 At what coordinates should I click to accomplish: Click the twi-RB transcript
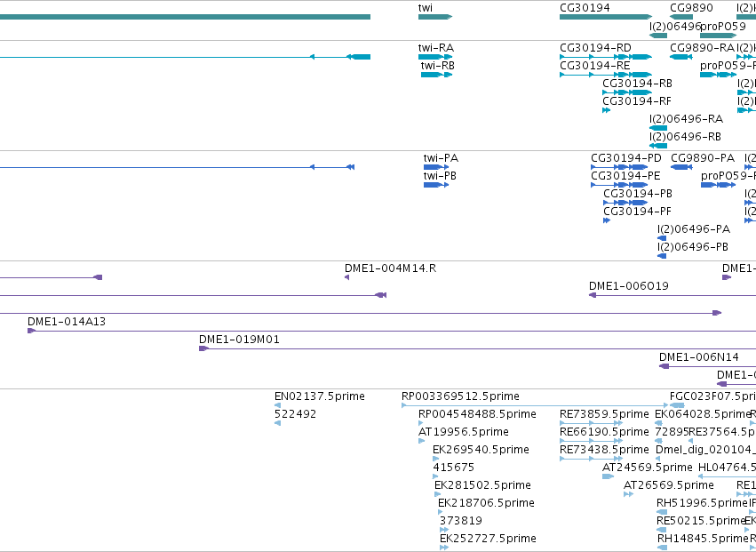pos(436,75)
